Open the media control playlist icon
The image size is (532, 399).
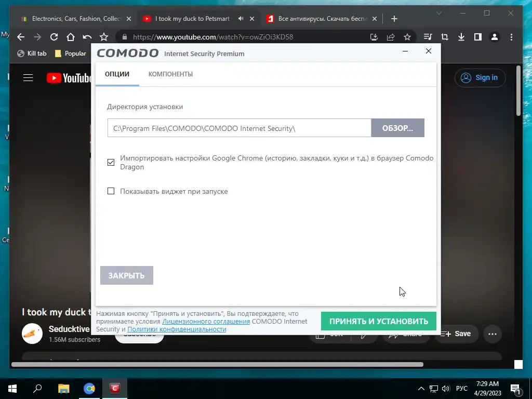[428, 37]
